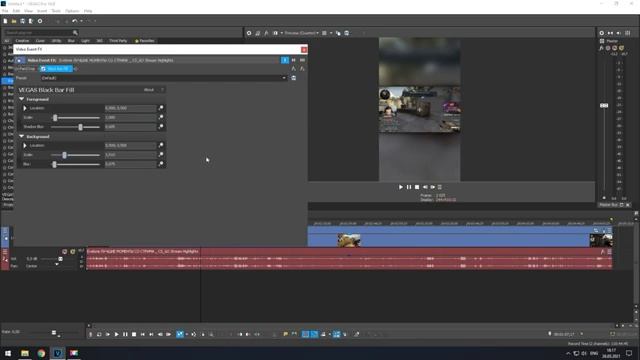
Task: Expand the Foreground Location parameter
Action: (25, 108)
